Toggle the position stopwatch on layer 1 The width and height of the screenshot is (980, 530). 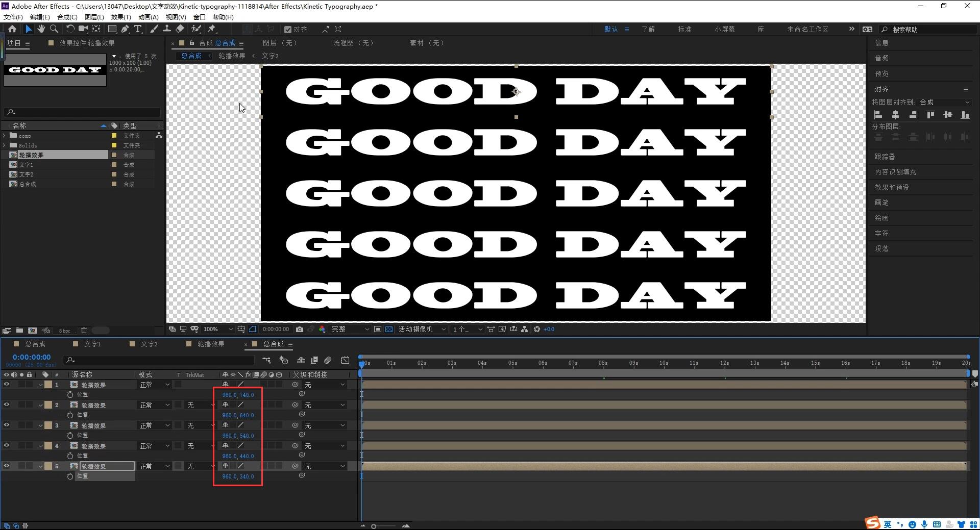coord(70,394)
